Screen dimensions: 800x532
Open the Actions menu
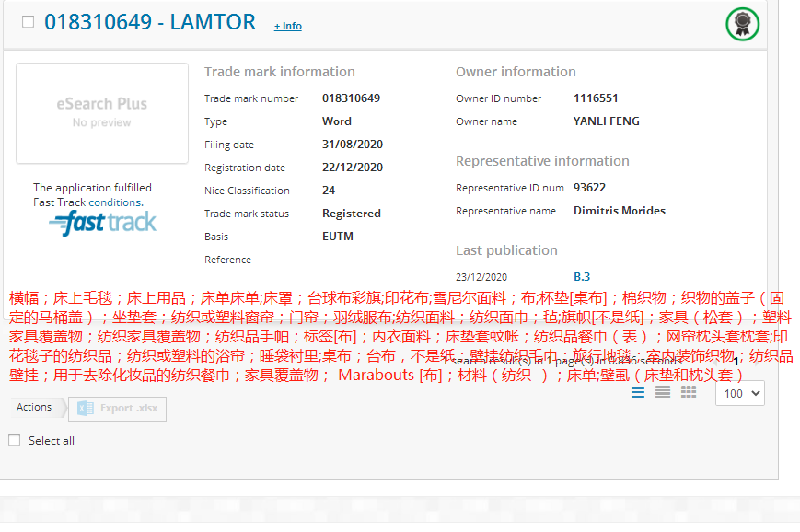click(x=35, y=408)
